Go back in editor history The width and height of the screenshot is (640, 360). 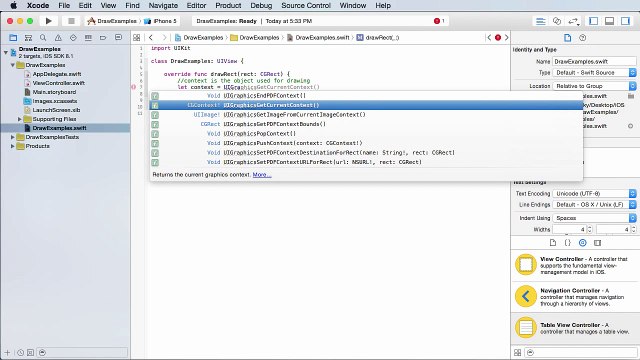(x=151, y=38)
